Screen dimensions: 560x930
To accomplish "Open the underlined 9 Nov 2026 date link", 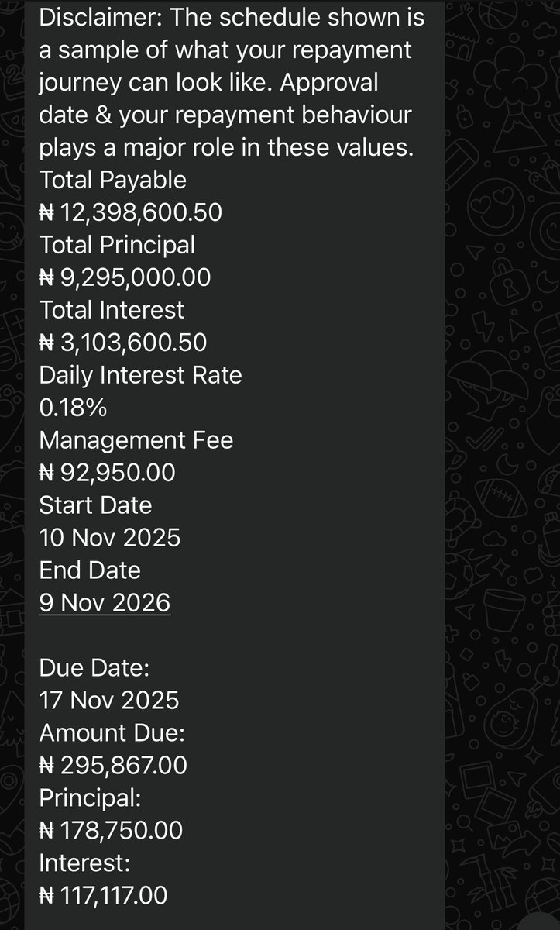I will [x=105, y=602].
